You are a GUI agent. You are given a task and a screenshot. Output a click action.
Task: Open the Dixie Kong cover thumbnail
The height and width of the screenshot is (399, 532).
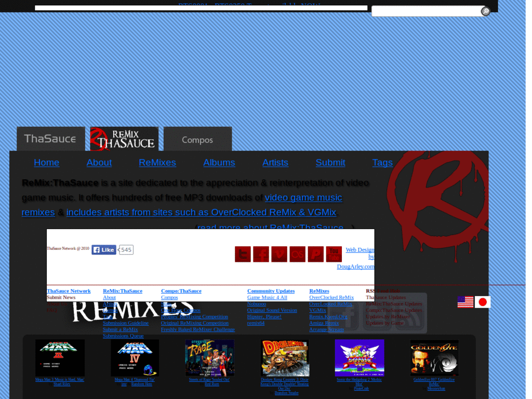(285, 357)
